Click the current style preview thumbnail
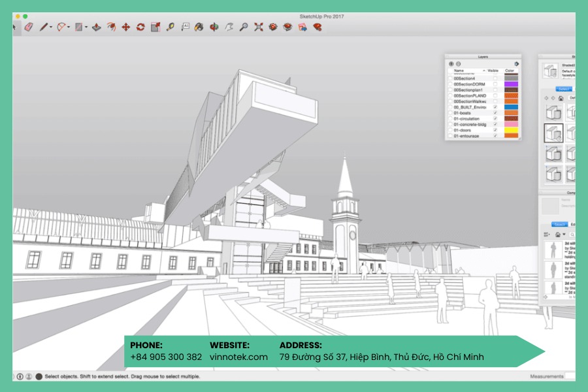The width and height of the screenshot is (588, 392). point(551,71)
